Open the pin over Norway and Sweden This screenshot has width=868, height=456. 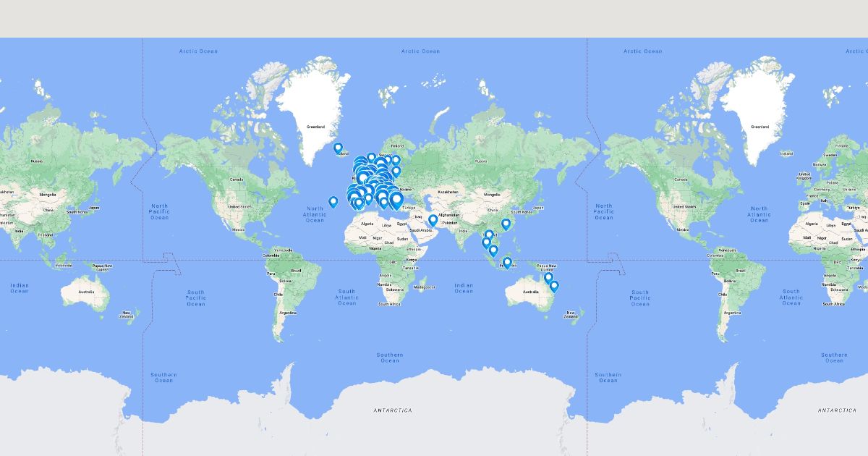click(x=371, y=158)
